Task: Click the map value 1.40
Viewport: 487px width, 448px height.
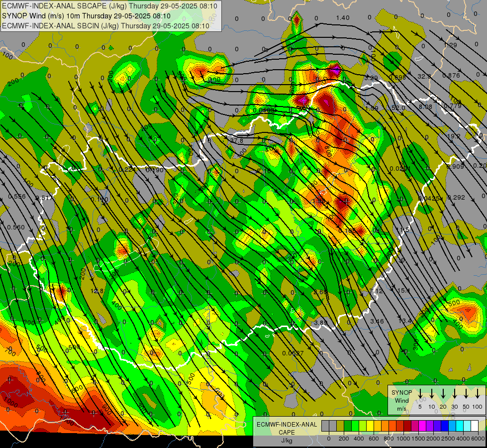Action: (x=343, y=18)
